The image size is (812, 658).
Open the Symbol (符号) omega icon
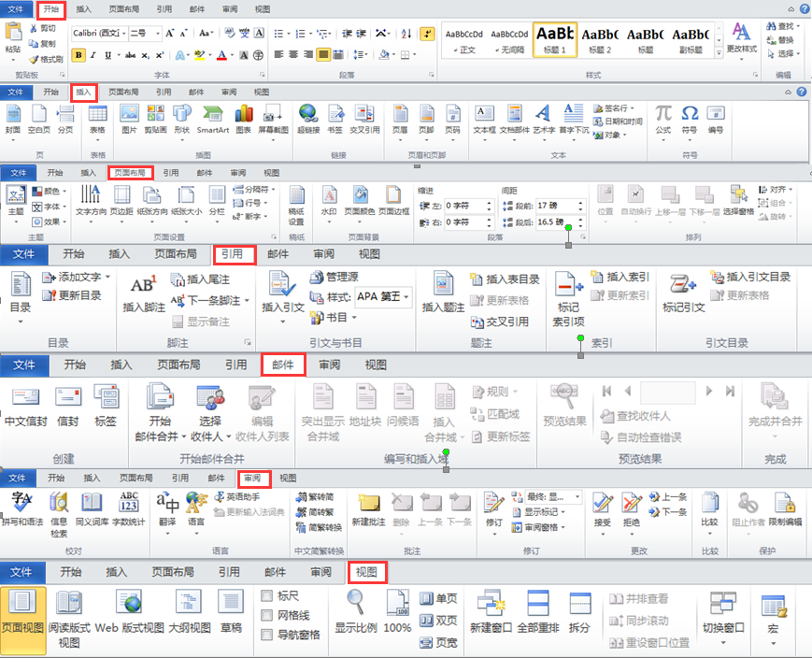point(690,113)
